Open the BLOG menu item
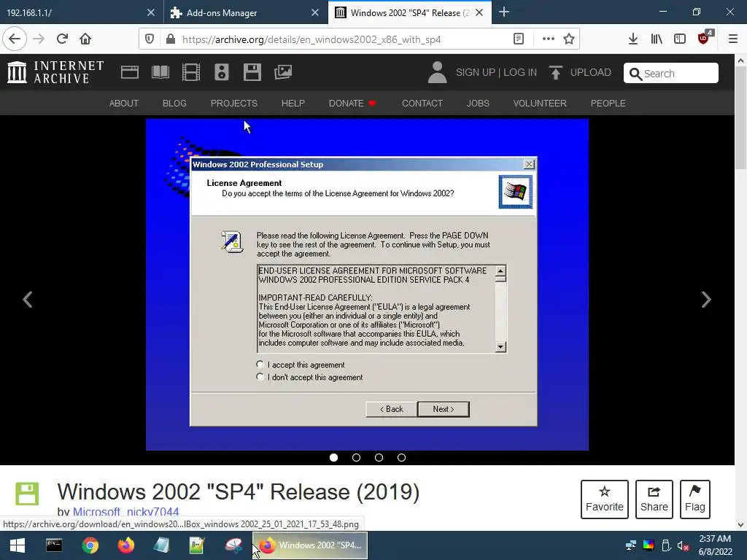This screenshot has height=560, width=747. 174,104
